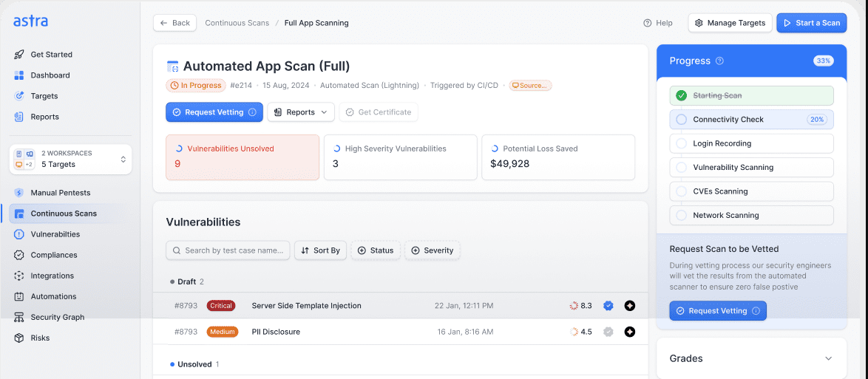Click the Get Certificate button
The width and height of the screenshot is (868, 379).
click(379, 112)
